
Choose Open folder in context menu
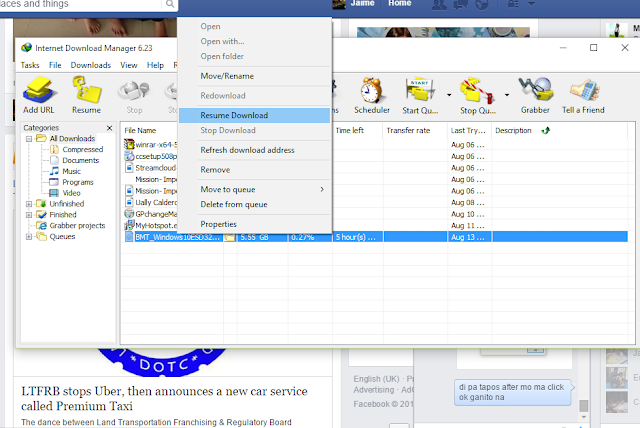click(254, 56)
